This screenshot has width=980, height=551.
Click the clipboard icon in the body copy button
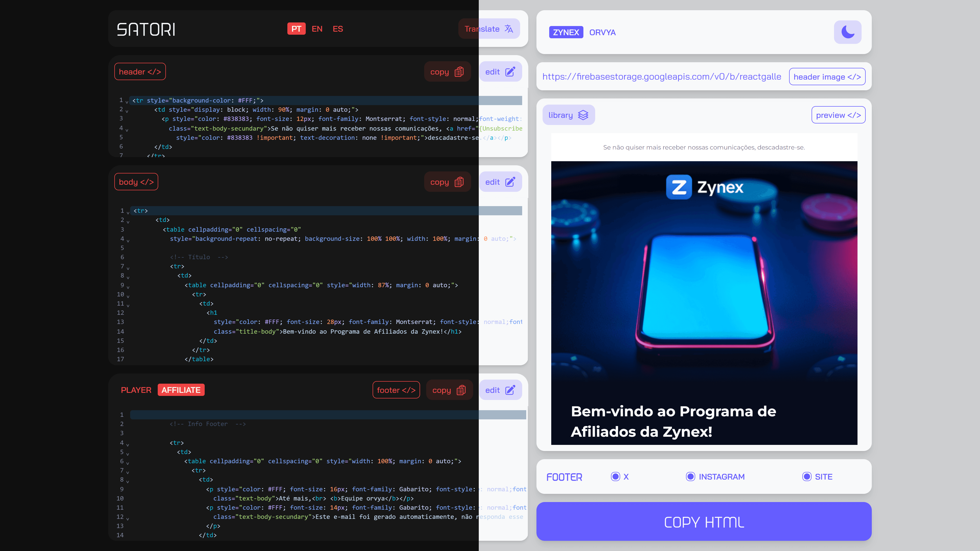tap(459, 182)
